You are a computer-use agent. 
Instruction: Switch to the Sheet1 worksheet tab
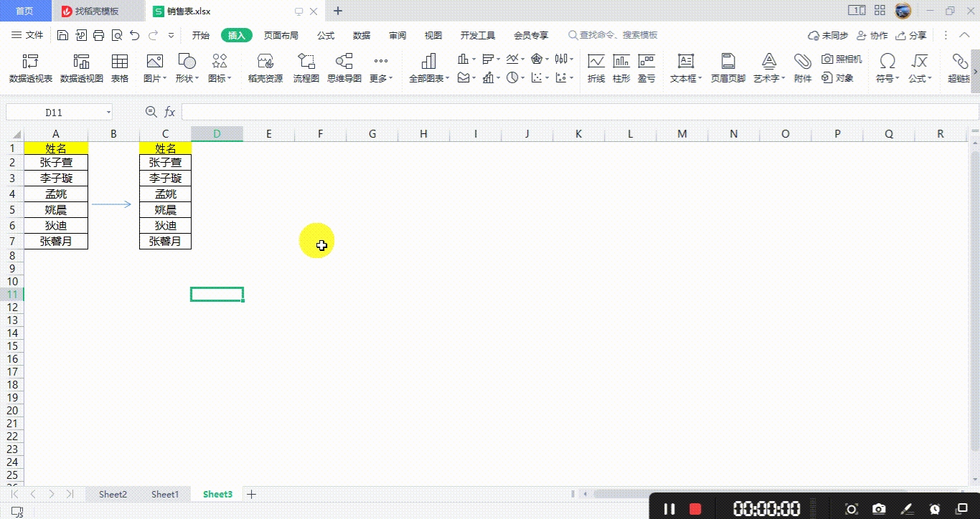pyautogui.click(x=164, y=494)
